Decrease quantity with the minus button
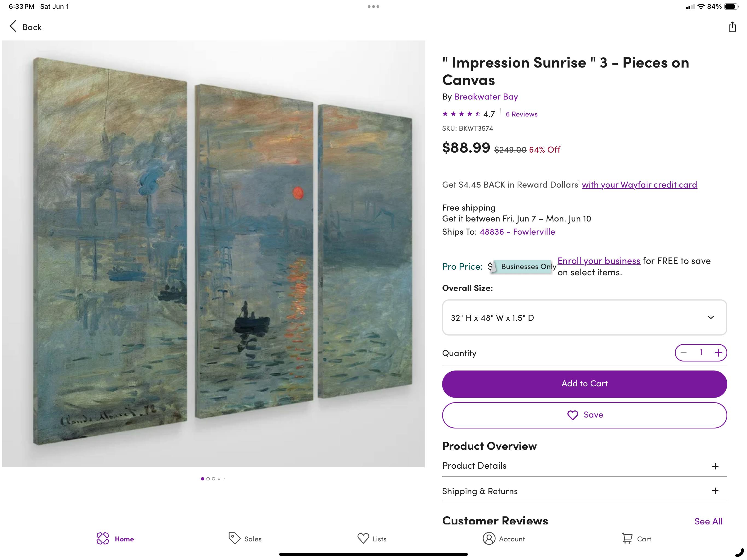 click(684, 353)
